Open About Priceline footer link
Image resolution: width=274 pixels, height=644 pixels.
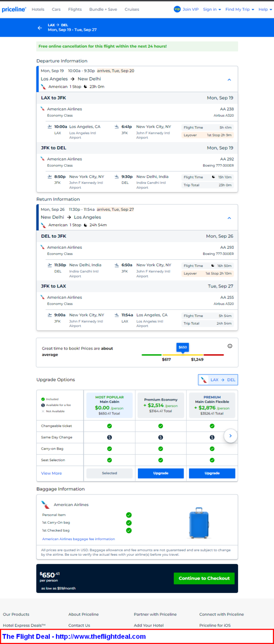point(83,614)
